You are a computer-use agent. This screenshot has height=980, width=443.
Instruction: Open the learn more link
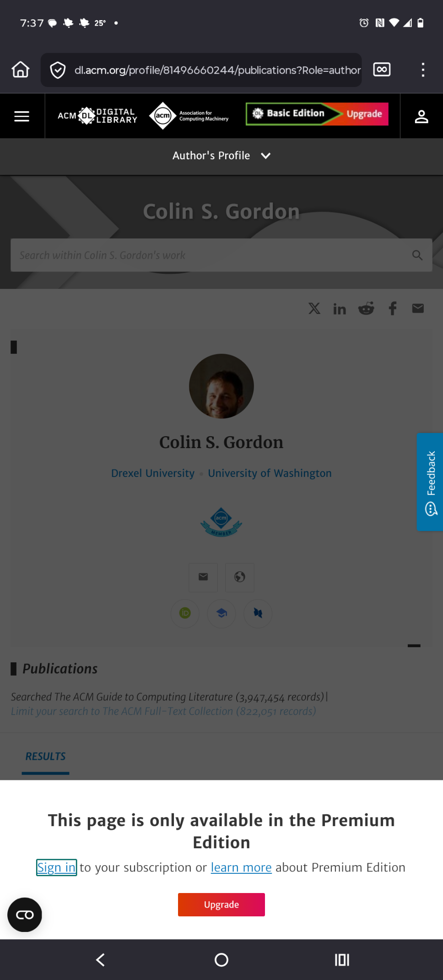(x=241, y=867)
